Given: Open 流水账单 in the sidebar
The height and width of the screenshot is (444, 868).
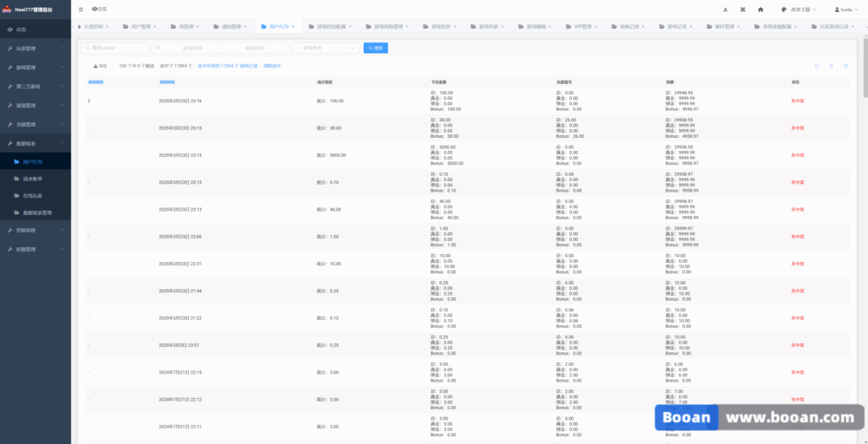Looking at the screenshot, I should [33, 179].
